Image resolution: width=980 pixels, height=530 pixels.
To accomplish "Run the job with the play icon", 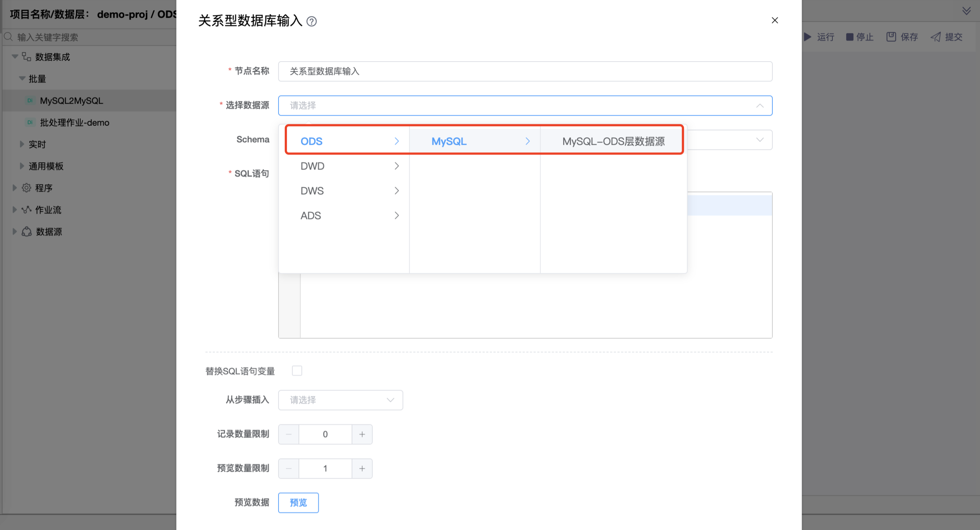I will coord(808,37).
